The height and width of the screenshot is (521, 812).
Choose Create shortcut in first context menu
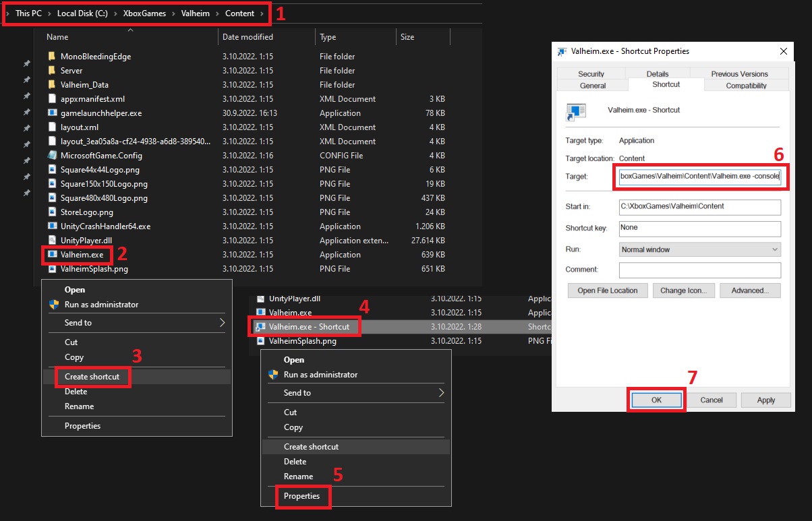[x=136, y=377]
